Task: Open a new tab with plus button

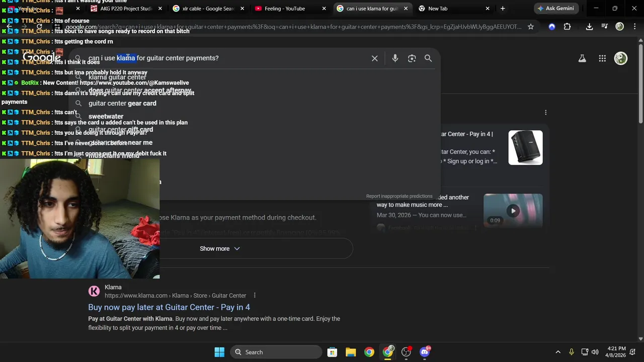Action: [x=503, y=9]
